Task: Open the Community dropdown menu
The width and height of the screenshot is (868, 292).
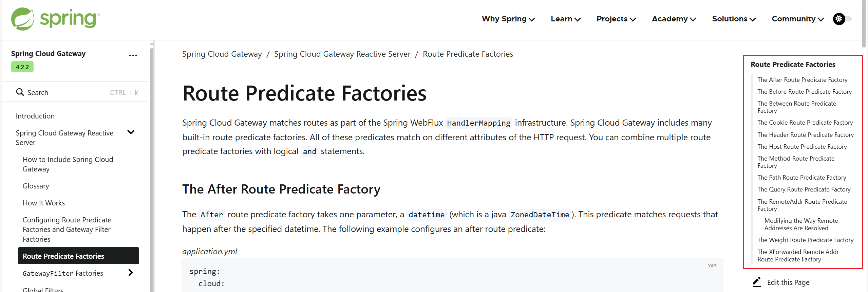Action: (x=798, y=19)
